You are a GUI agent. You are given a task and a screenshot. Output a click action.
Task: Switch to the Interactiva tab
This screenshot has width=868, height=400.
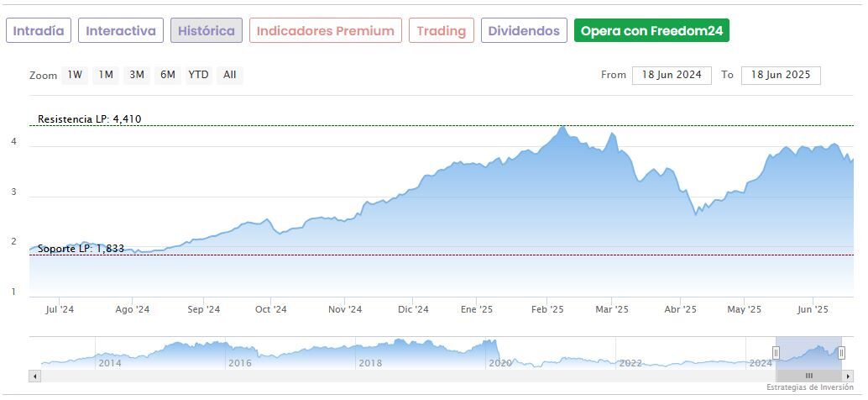pos(121,31)
